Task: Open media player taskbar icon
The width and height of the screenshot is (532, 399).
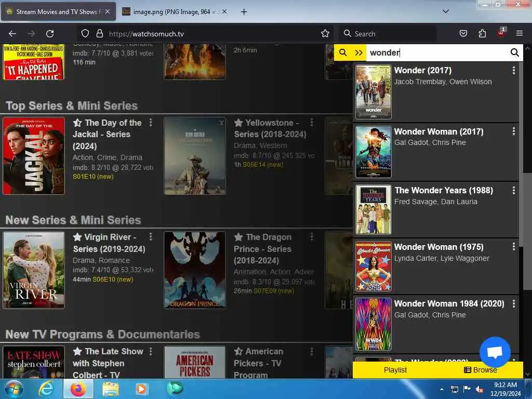Action: pos(141,389)
